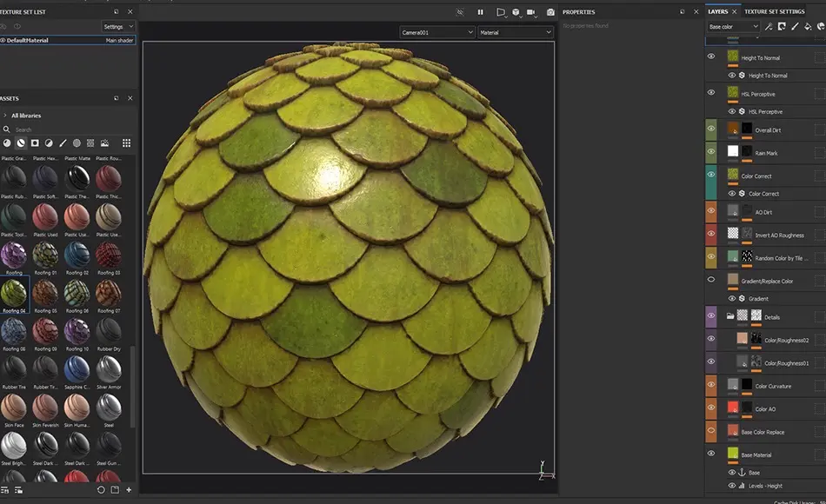
Task: Click the plus icon in Assets panel
Action: coord(129,490)
